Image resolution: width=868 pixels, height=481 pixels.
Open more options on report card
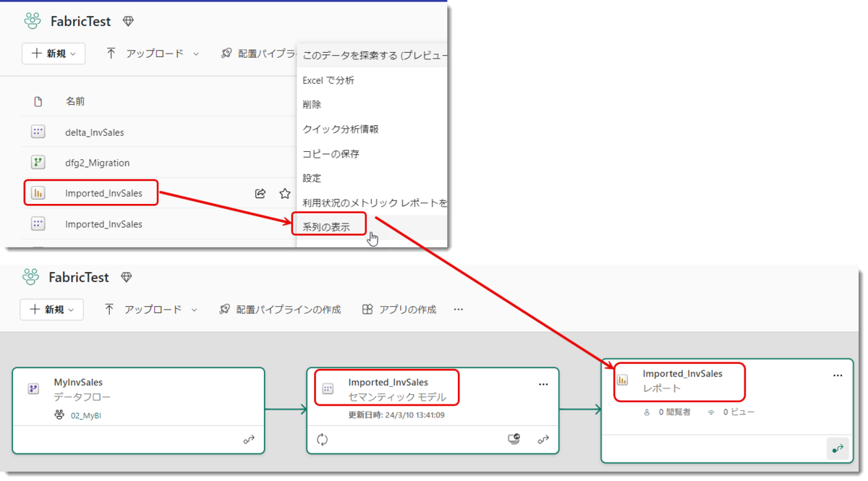tap(838, 376)
